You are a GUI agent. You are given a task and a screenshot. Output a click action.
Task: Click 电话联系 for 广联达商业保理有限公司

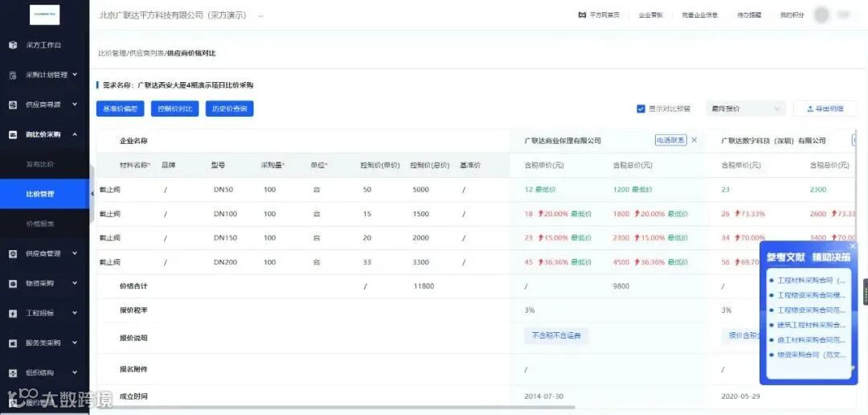coord(671,140)
